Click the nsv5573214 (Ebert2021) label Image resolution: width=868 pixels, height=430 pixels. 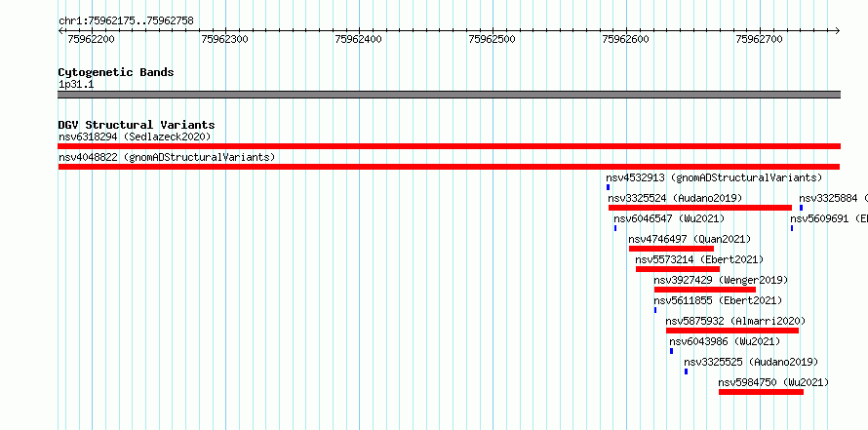(699, 259)
